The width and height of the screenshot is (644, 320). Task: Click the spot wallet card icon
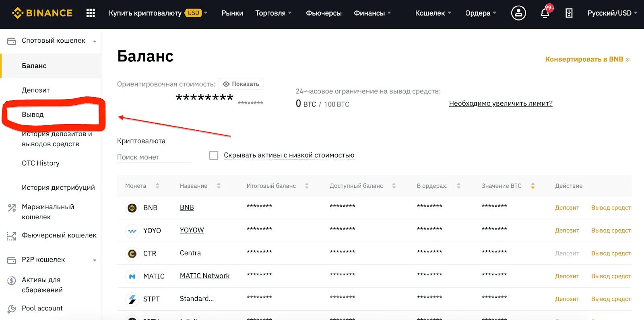pos(12,41)
